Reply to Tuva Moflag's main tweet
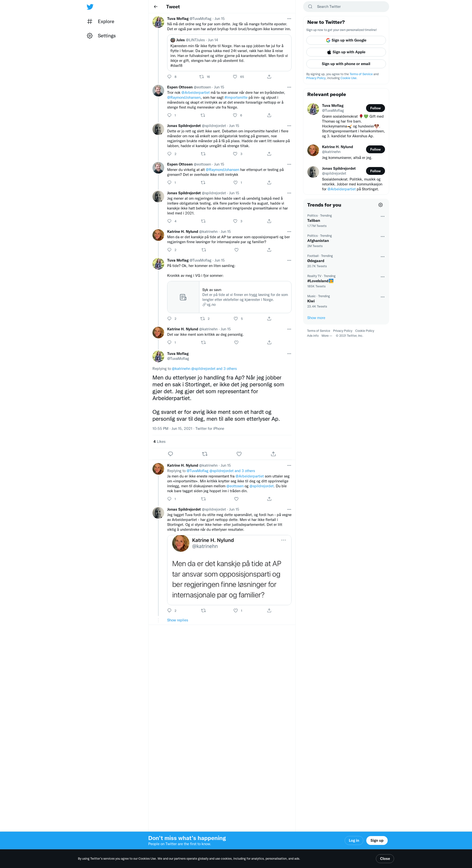The height and width of the screenshot is (868, 472). click(170, 454)
